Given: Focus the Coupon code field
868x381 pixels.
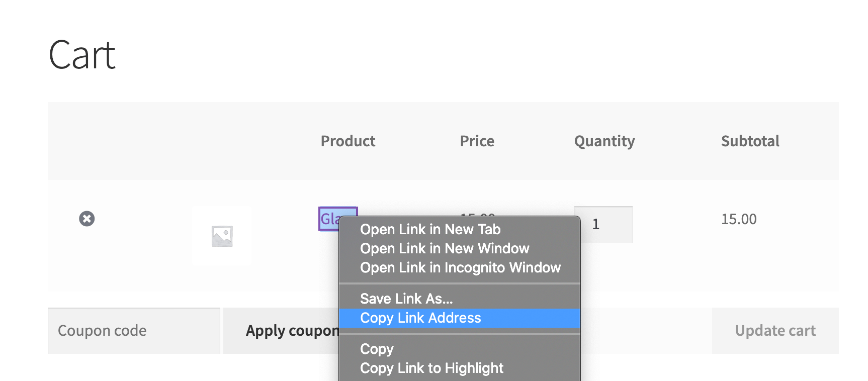Looking at the screenshot, I should click(134, 331).
